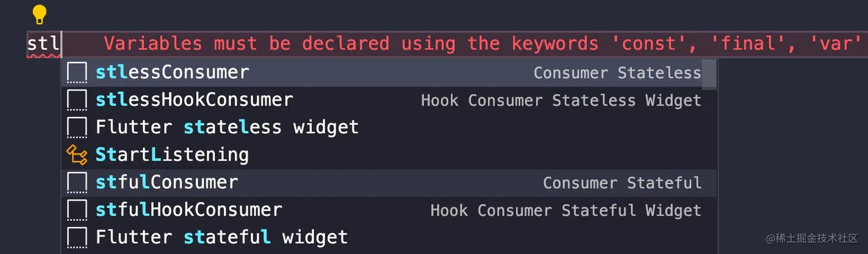This screenshot has width=868, height=254.
Task: Click snippet icon beside stfulHookConsumer
Action: pyautogui.click(x=77, y=210)
